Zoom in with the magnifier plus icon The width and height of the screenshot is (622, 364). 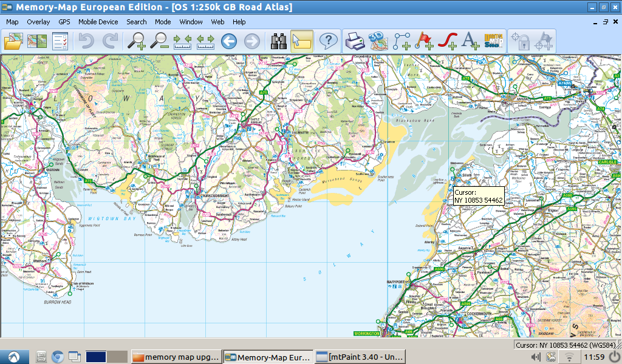click(x=137, y=41)
